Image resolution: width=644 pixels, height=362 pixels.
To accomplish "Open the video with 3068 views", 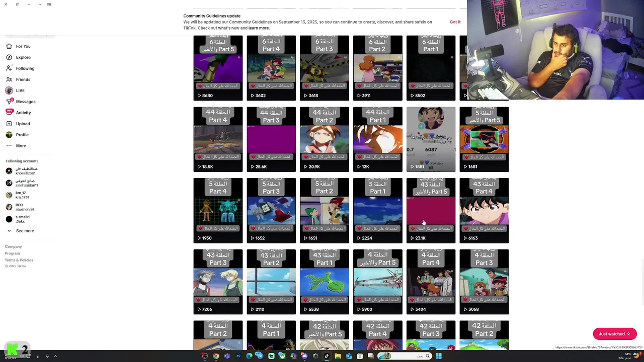I will (485, 282).
